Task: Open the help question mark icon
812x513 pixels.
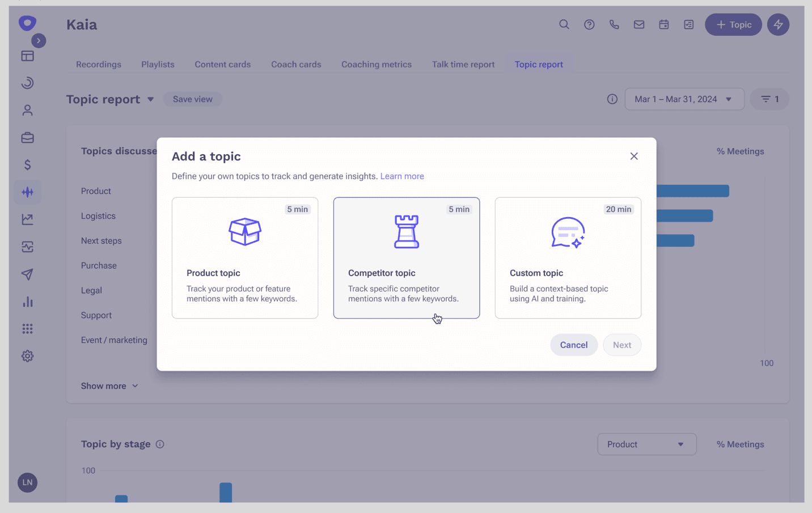Action: [589, 24]
